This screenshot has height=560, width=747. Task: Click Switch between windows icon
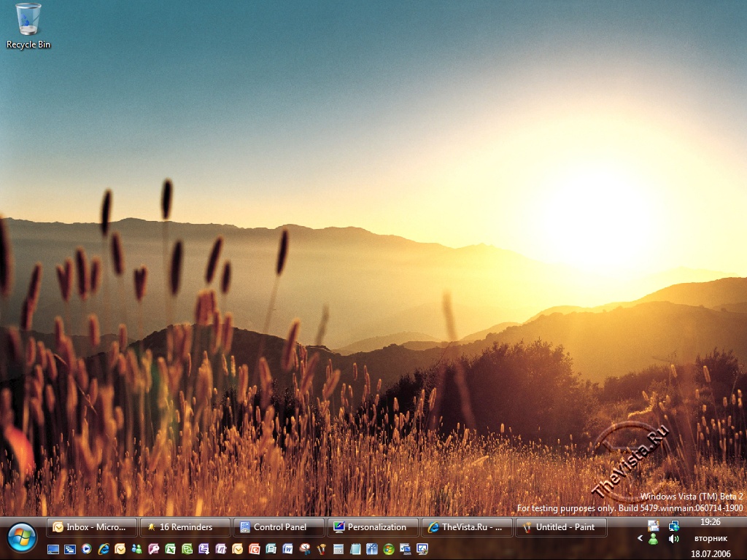point(70,549)
